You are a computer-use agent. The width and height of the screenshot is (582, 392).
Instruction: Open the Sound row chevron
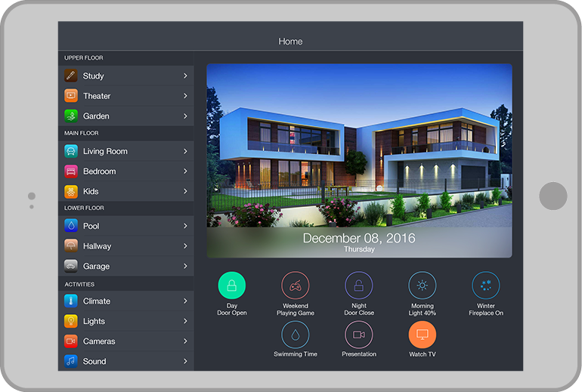coord(185,361)
